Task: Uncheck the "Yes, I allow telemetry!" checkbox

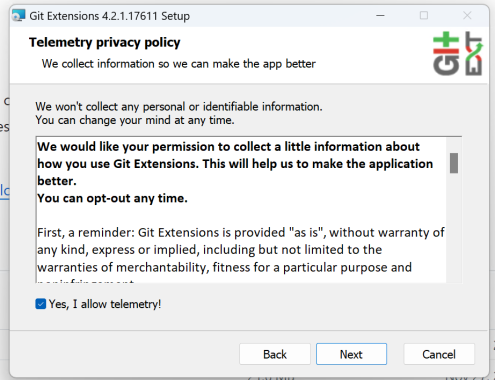Action: click(x=41, y=304)
